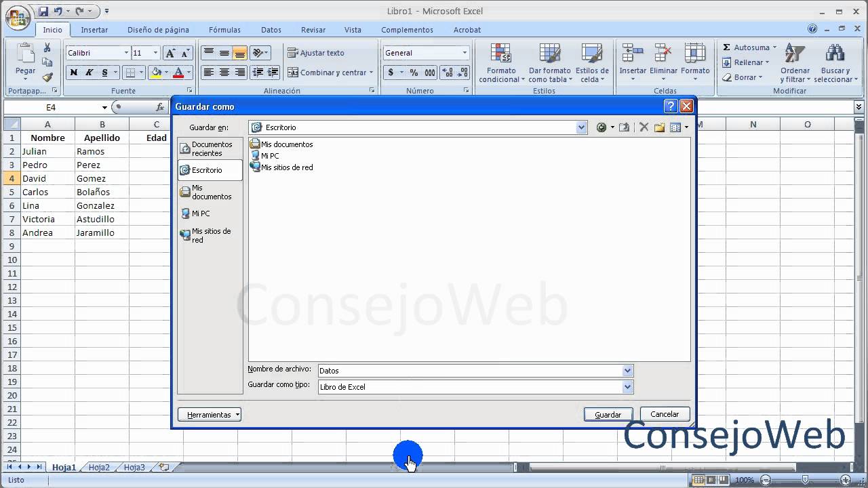Click the text orientation icon
The height and width of the screenshot is (488, 868).
click(258, 53)
